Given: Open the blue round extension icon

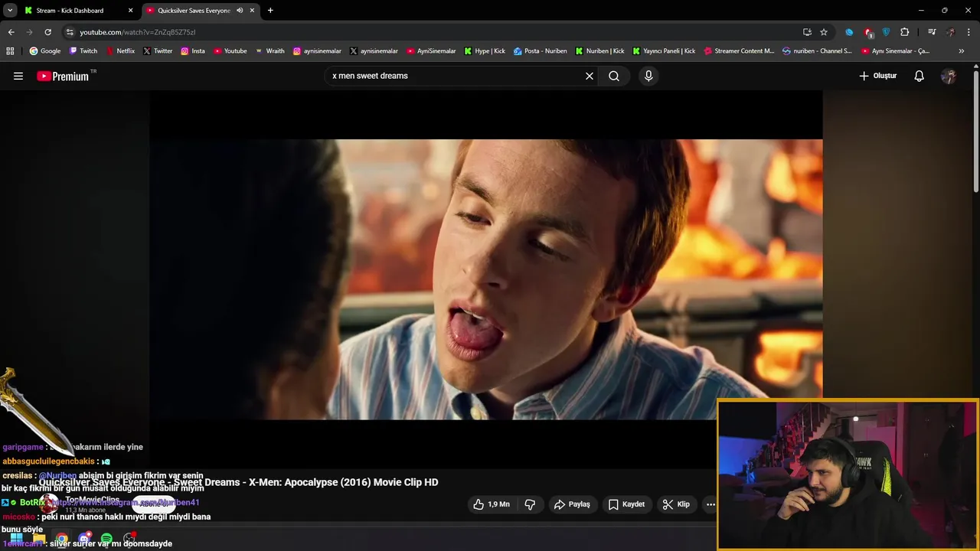Looking at the screenshot, I should point(849,32).
